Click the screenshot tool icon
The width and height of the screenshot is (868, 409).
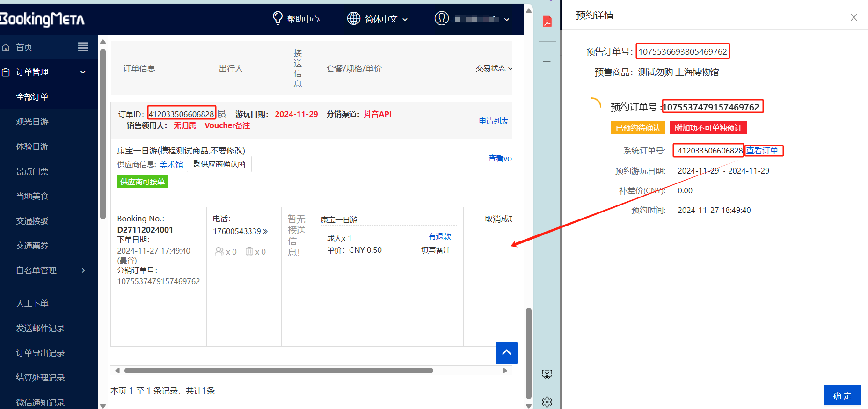[547, 374]
